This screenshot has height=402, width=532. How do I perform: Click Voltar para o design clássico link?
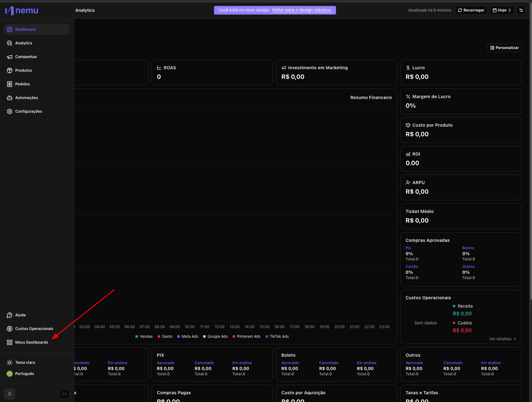click(302, 10)
